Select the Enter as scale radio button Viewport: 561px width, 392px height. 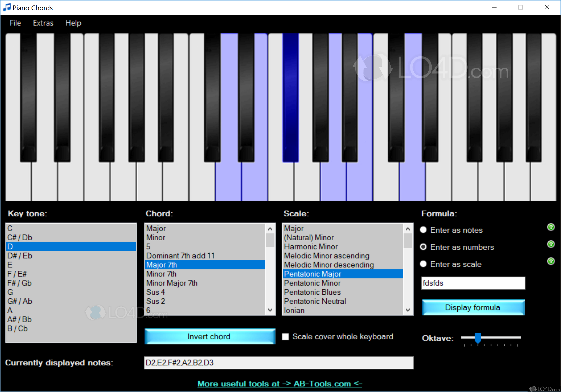423,264
